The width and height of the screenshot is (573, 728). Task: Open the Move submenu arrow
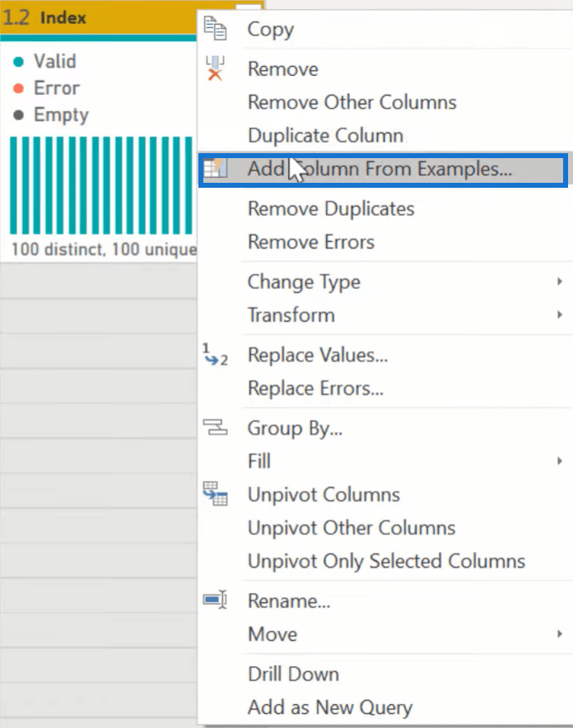pyautogui.click(x=560, y=634)
